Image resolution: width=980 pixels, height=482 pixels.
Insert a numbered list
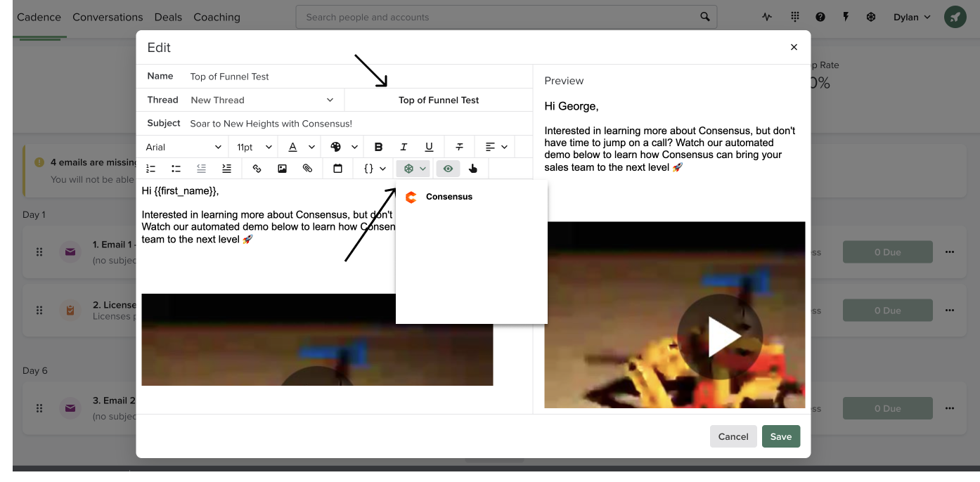(150, 169)
